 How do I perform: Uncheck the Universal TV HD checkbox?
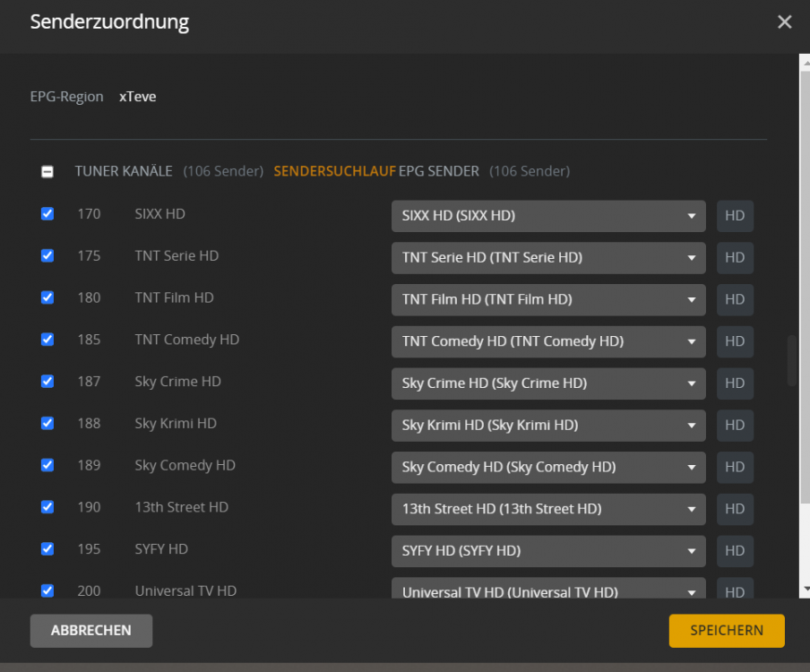tap(47, 590)
